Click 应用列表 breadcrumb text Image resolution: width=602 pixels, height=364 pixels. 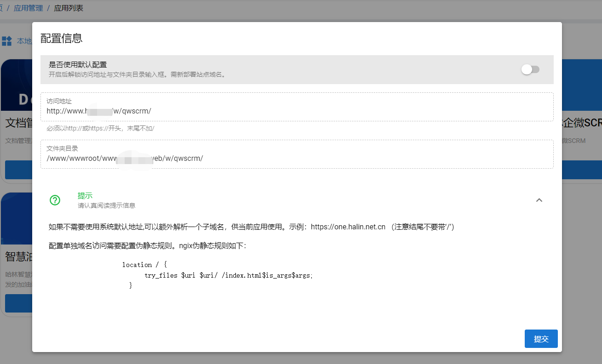tap(69, 8)
